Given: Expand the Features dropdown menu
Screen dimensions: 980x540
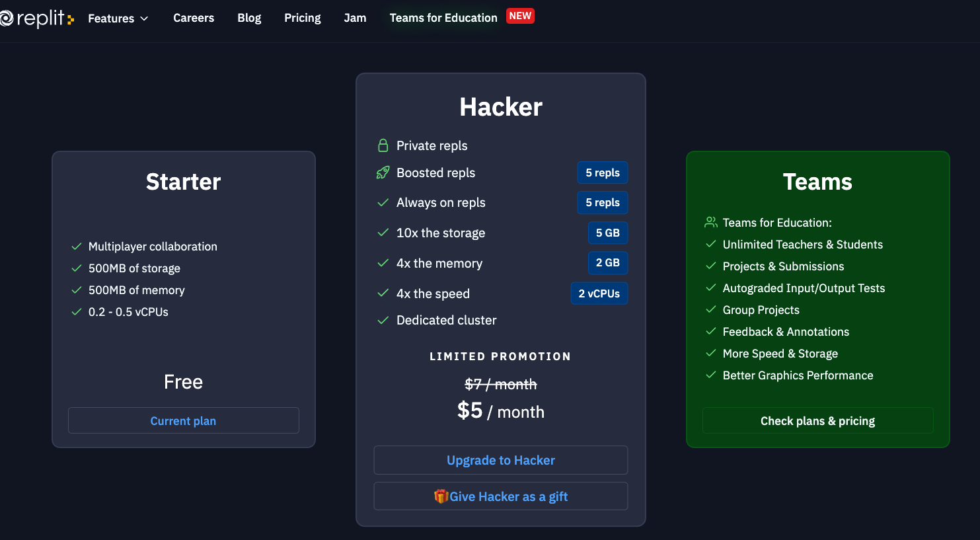Looking at the screenshot, I should coord(118,19).
